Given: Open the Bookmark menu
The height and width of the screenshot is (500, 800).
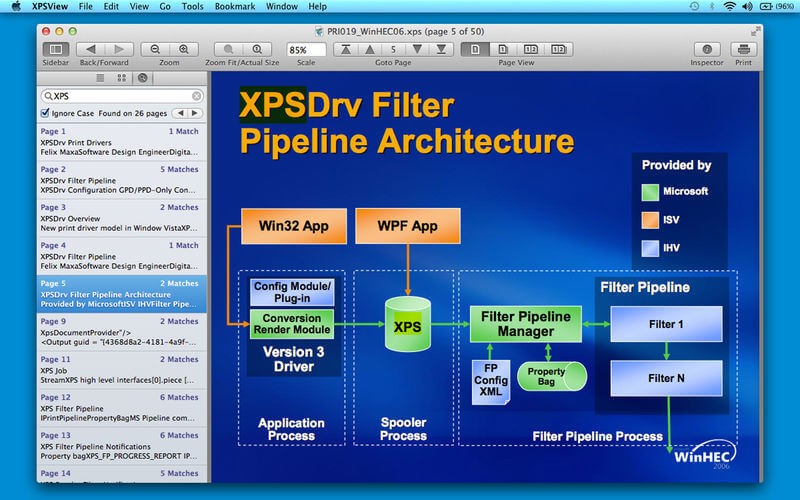Looking at the screenshot, I should tap(236, 6).
